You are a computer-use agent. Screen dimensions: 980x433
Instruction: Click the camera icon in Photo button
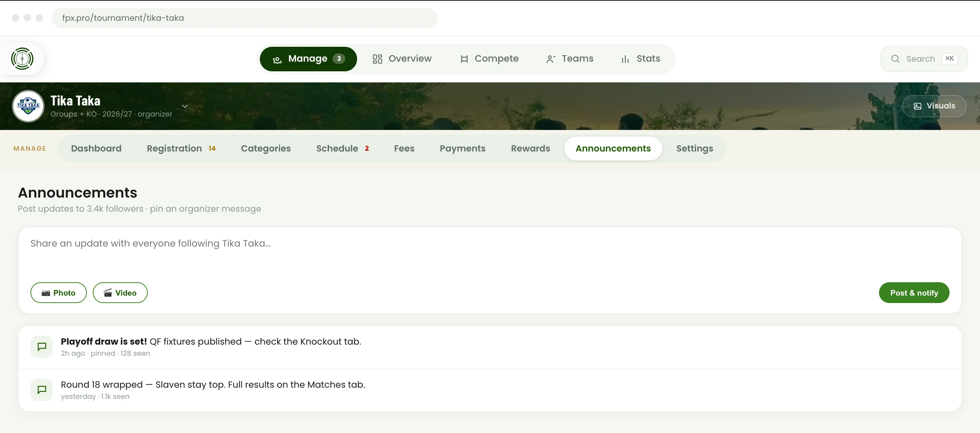click(46, 293)
